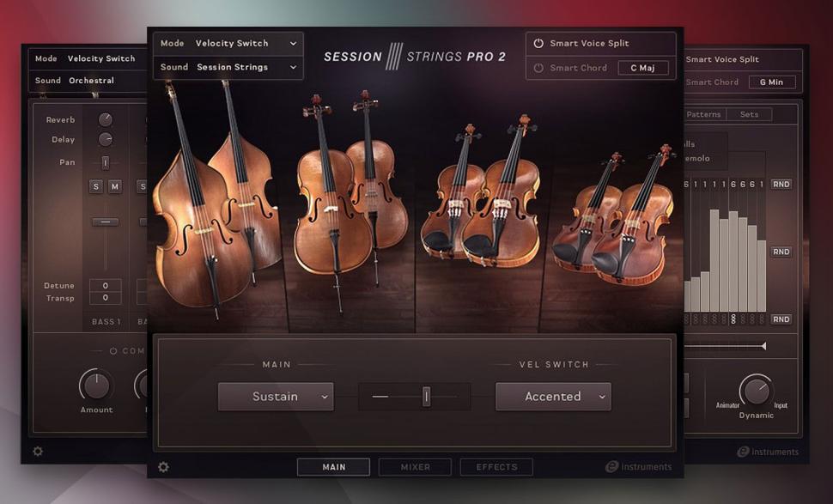
Task: Click the C Maj chord button
Action: [x=643, y=68]
